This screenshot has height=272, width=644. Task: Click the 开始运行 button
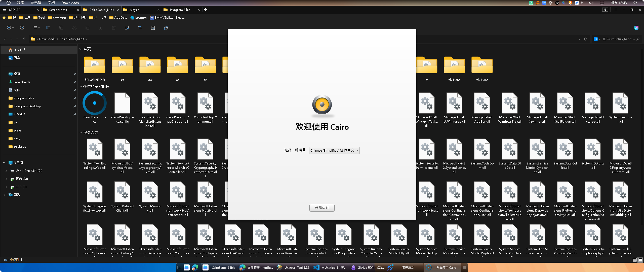pyautogui.click(x=322, y=208)
